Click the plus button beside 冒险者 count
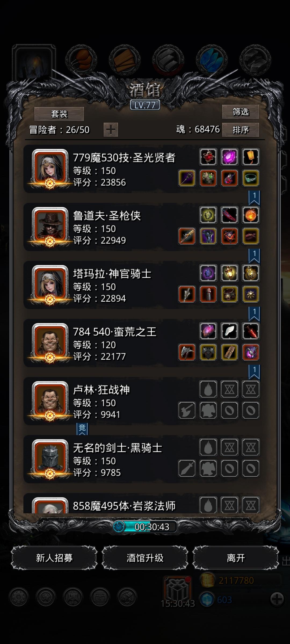The image size is (290, 644). pos(111,130)
